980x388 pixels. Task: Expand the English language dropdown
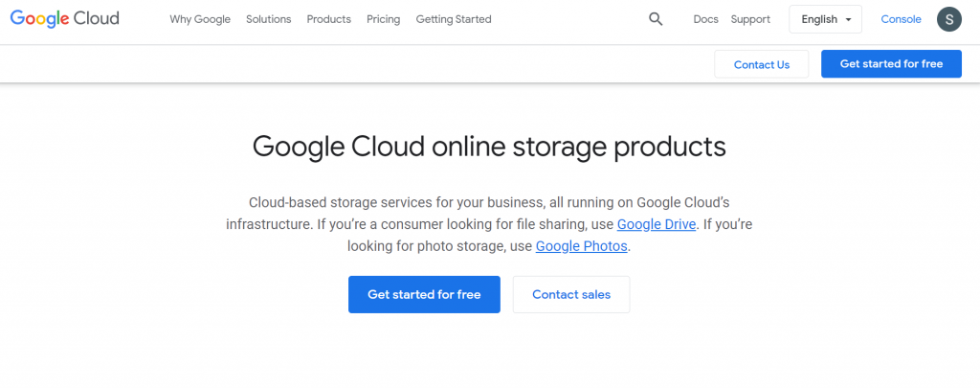point(825,19)
